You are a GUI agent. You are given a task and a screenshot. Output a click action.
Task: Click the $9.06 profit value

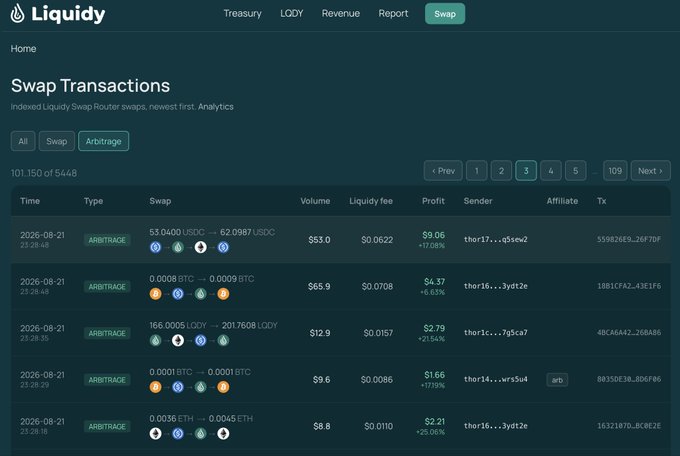(x=434, y=235)
